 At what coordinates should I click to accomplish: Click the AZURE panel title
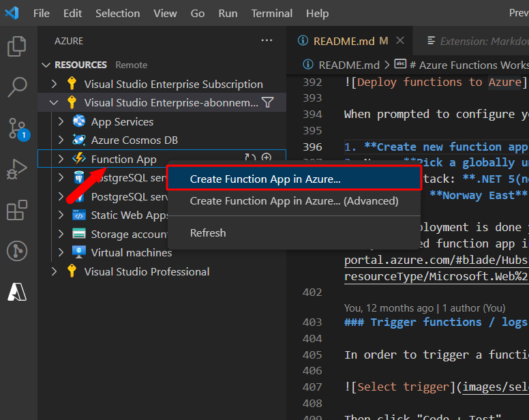pyautogui.click(x=69, y=41)
